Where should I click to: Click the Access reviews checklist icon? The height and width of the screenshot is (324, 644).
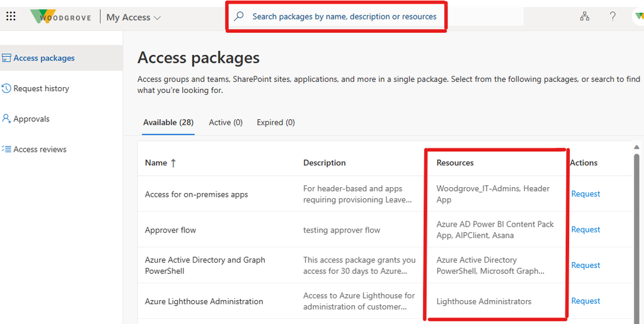click(7, 149)
